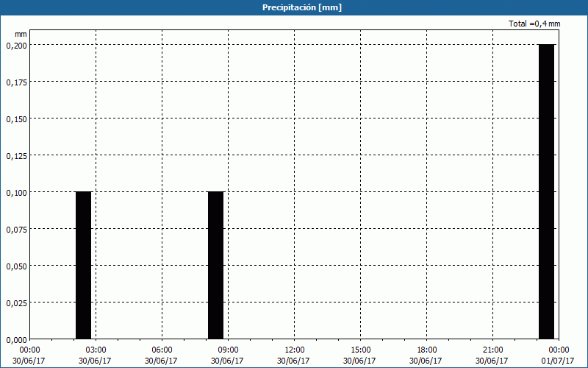Click the 15:00 time axis label
This screenshot has height=368, width=588.
[x=360, y=350]
